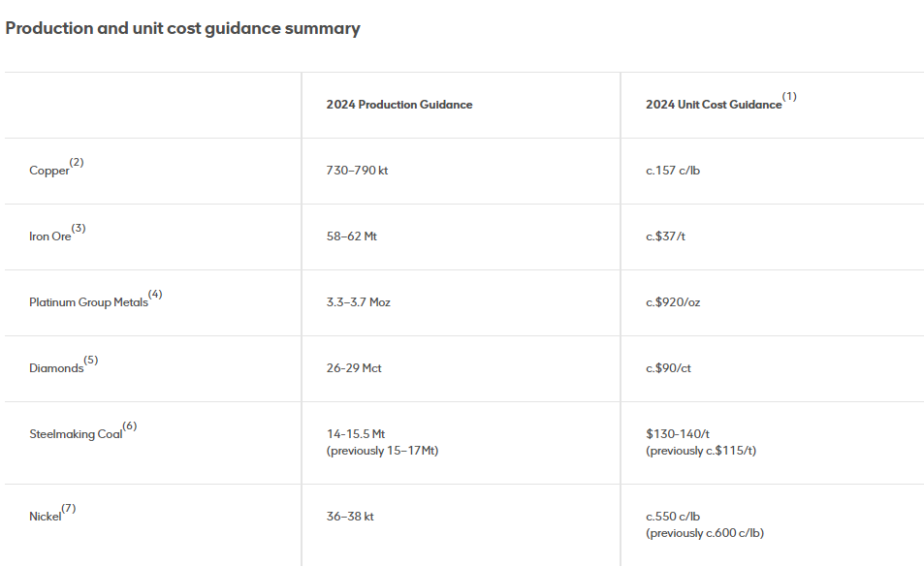The image size is (924, 567).
Task: Click the "(previously 15–17Mt)" note text
Action: (x=383, y=452)
